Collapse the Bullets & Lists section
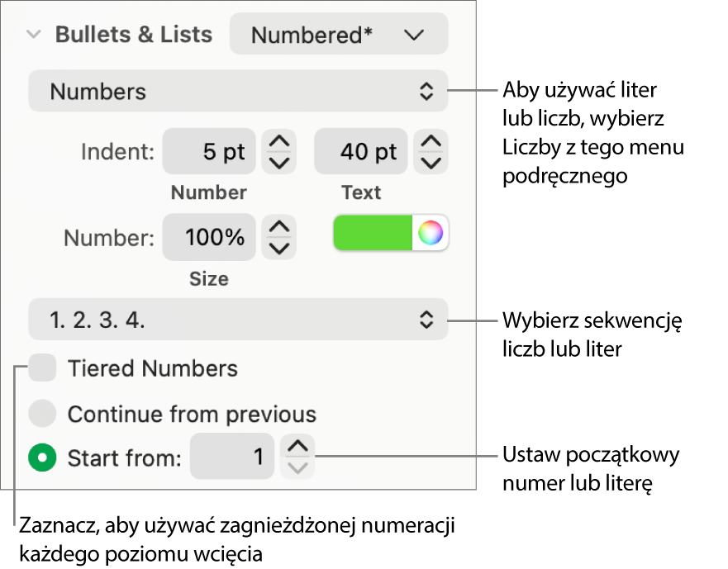Screen dimensions: 728x569 (x=34, y=35)
